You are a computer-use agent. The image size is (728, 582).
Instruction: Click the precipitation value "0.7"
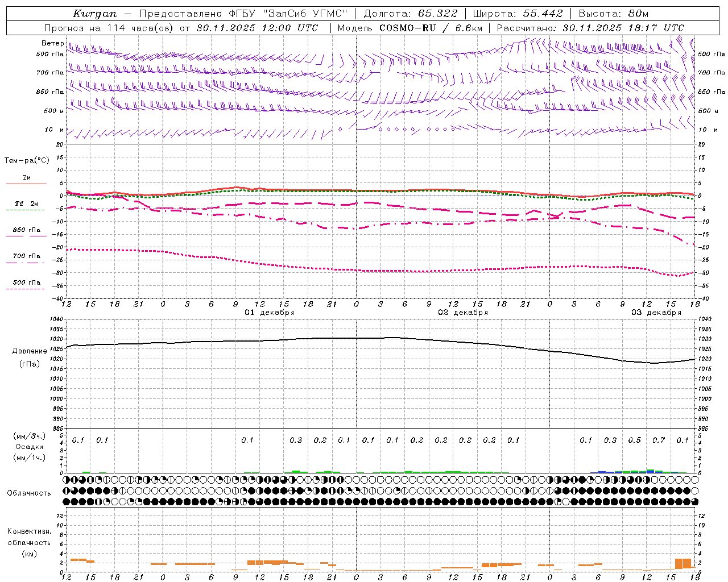tap(659, 440)
